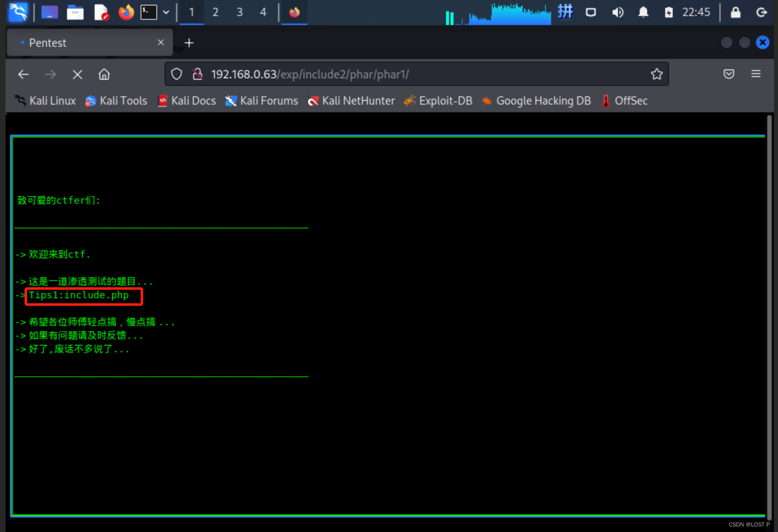Open the Kali NetHunter bookmark
The image size is (778, 532).
pos(351,101)
